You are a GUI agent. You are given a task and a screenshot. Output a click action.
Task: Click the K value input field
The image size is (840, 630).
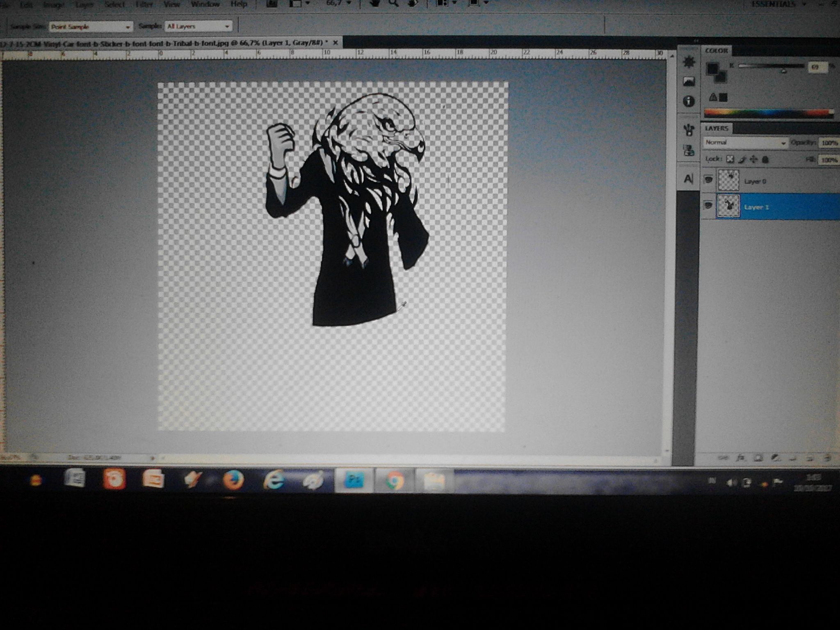coord(817,67)
